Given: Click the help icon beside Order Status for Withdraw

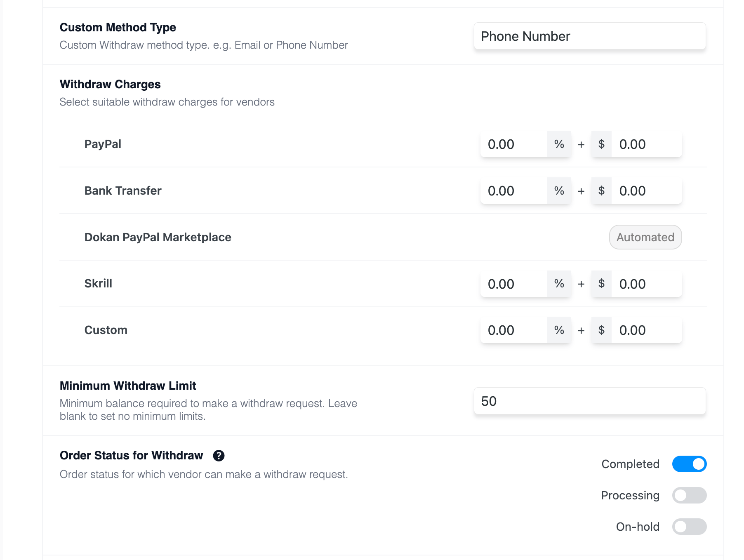Looking at the screenshot, I should pyautogui.click(x=219, y=456).
